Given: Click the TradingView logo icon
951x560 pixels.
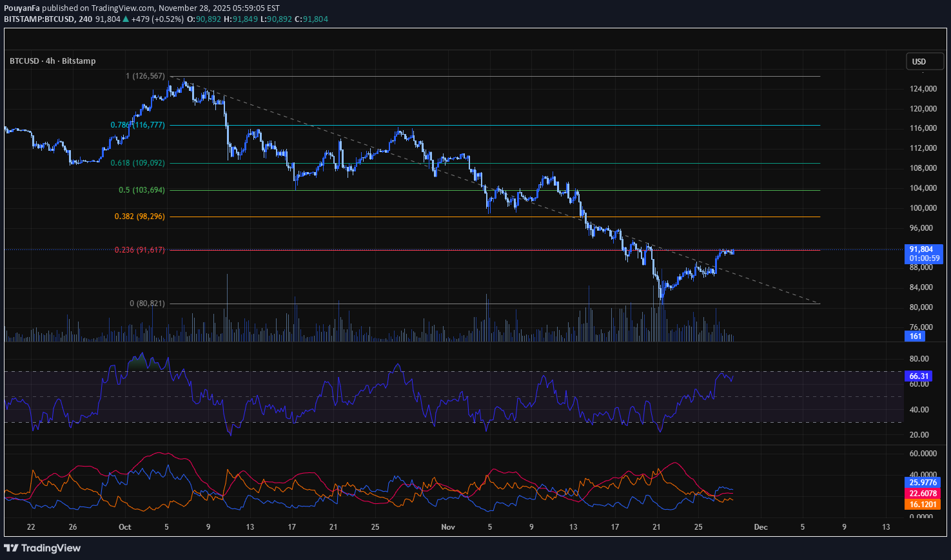Looking at the screenshot, I should pos(11,548).
